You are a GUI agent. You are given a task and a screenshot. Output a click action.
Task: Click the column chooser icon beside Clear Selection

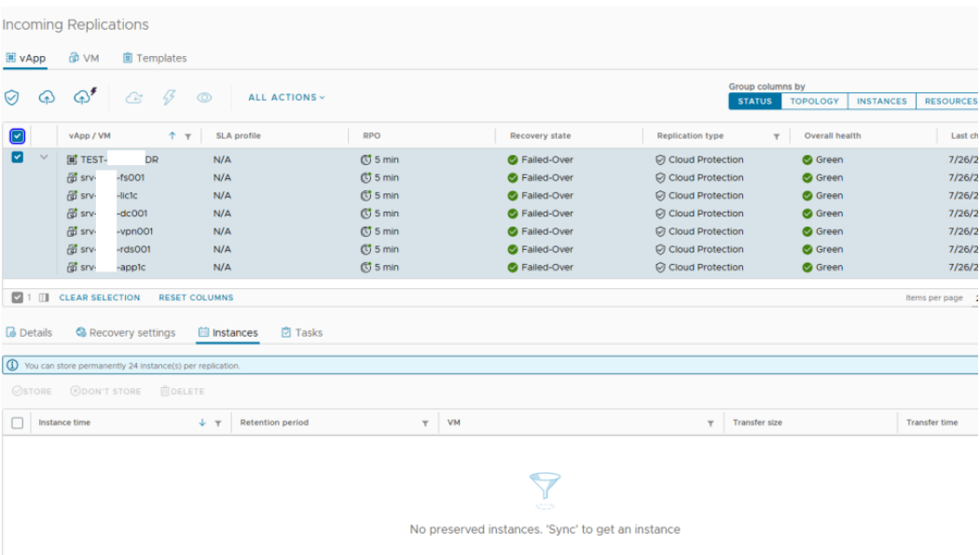point(44,298)
